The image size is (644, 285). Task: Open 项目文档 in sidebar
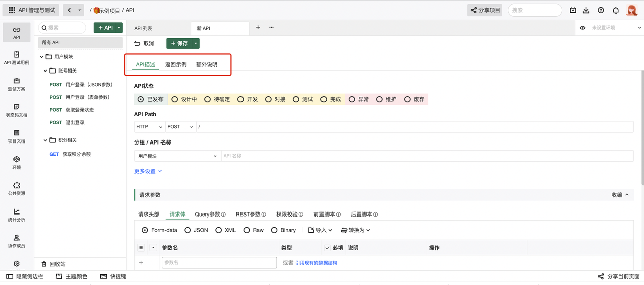(x=17, y=137)
